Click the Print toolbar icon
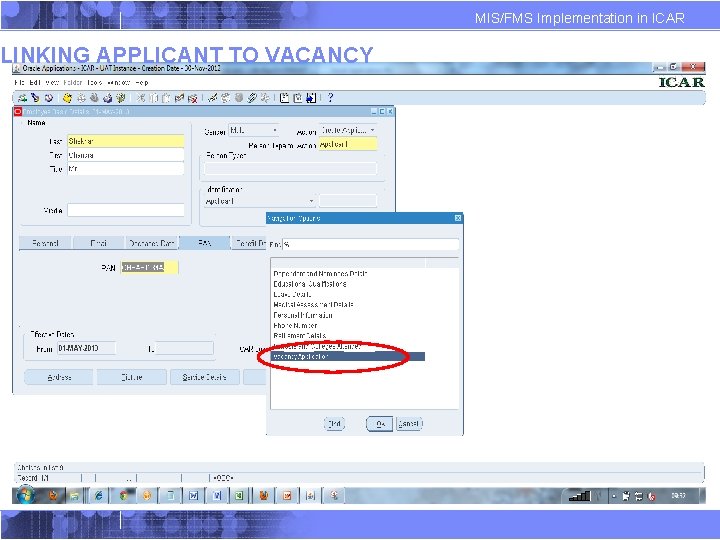The width and height of the screenshot is (720, 540). coord(107,98)
